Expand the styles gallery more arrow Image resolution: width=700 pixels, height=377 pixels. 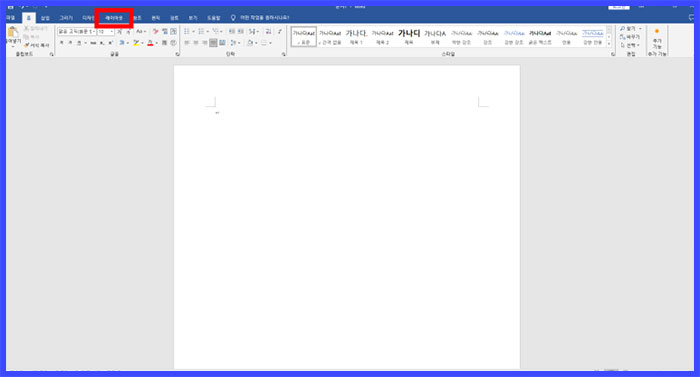609,44
